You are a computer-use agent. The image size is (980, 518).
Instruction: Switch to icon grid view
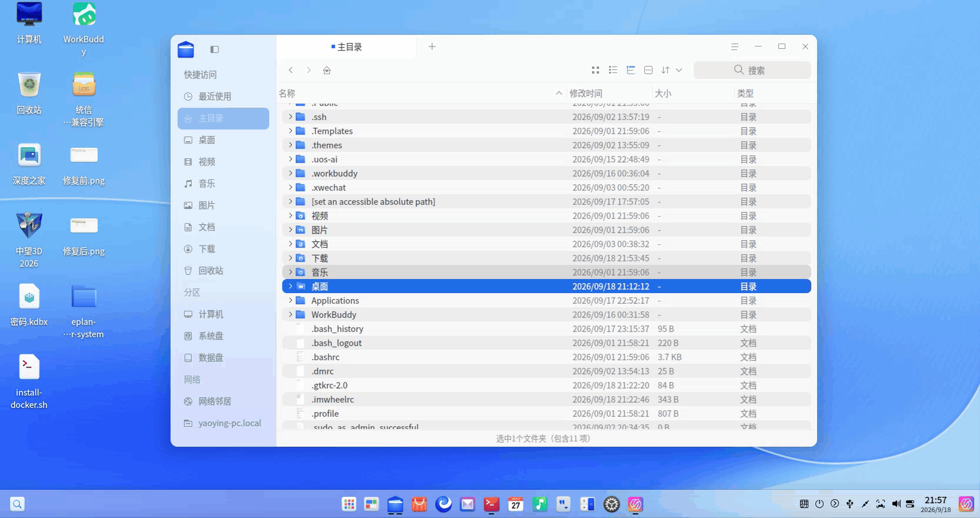595,70
